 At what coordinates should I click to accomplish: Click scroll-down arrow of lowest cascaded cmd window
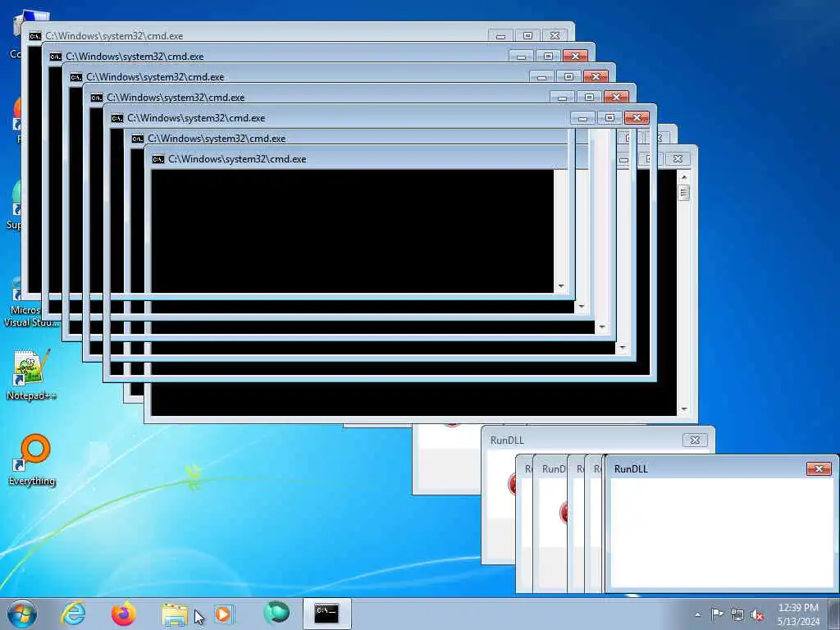[683, 409]
